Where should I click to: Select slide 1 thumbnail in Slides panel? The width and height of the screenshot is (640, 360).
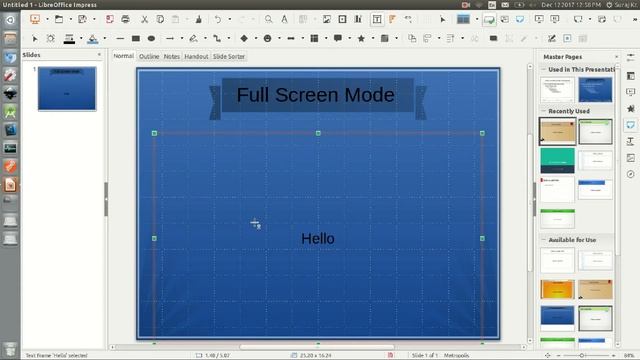coord(67,89)
